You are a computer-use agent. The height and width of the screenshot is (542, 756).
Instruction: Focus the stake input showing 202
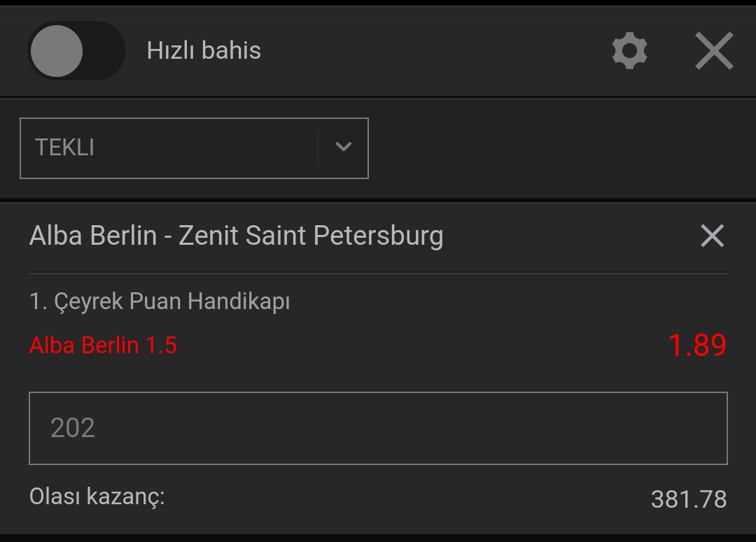click(x=378, y=428)
